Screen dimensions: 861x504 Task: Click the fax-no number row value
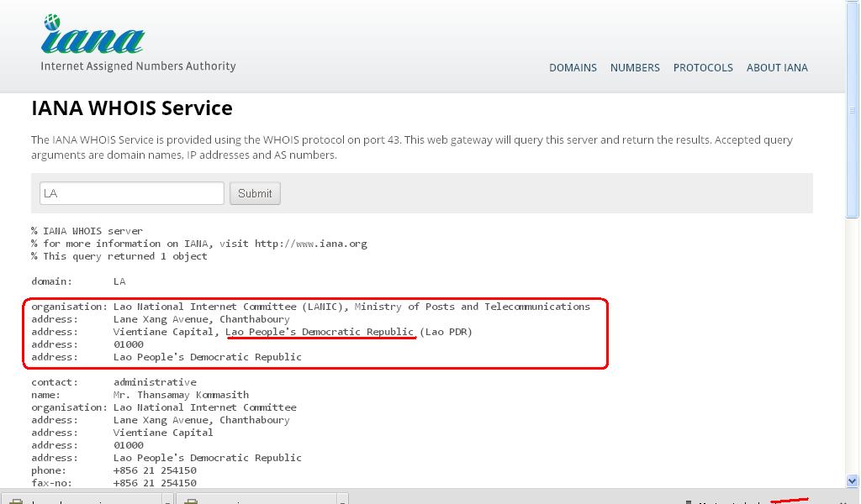click(155, 483)
